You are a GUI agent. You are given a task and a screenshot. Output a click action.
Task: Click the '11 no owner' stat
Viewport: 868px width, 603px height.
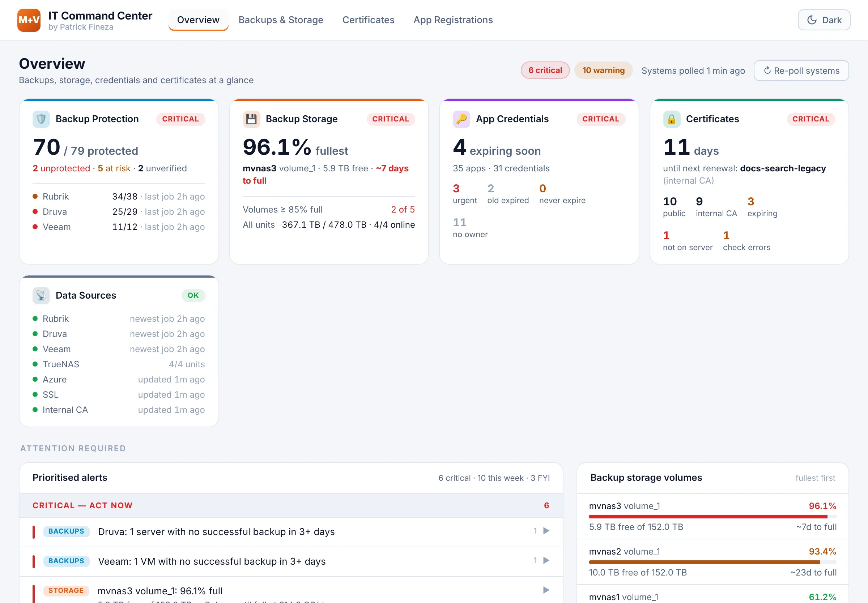470,227
